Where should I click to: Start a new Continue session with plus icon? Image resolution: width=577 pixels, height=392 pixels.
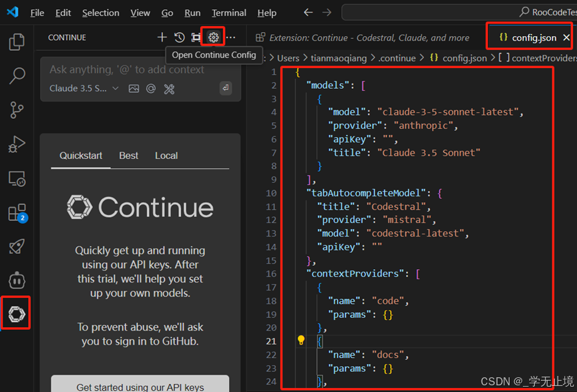point(162,37)
